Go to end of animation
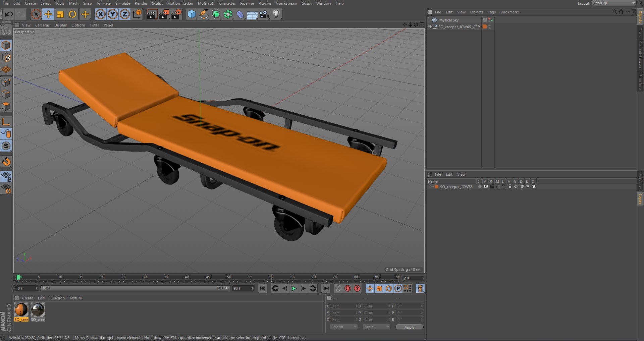The width and height of the screenshot is (644, 341). point(325,288)
